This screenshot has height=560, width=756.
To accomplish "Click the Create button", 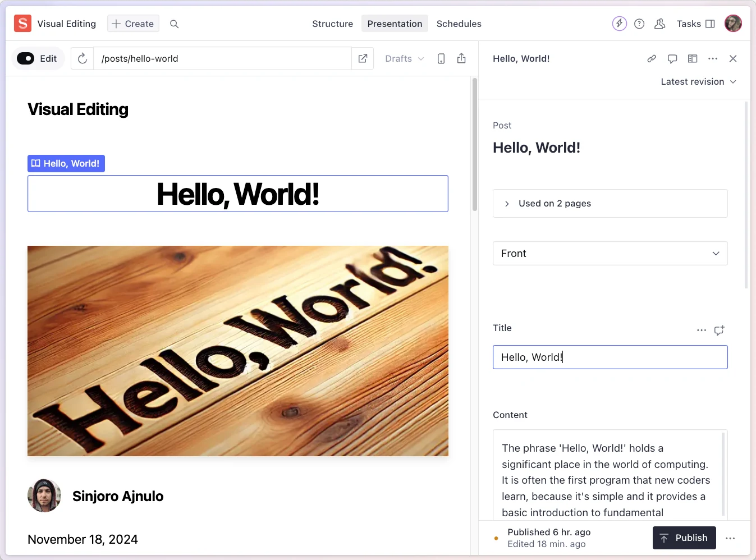I will pyautogui.click(x=133, y=24).
